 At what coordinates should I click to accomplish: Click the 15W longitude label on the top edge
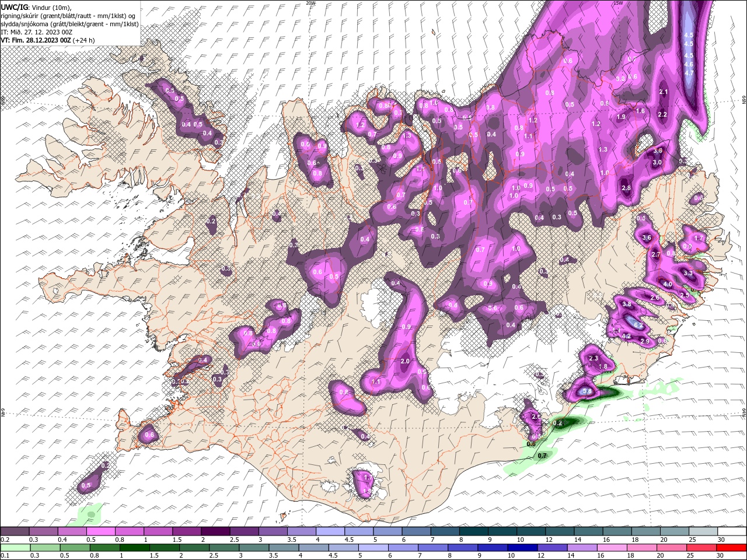pos(618,3)
